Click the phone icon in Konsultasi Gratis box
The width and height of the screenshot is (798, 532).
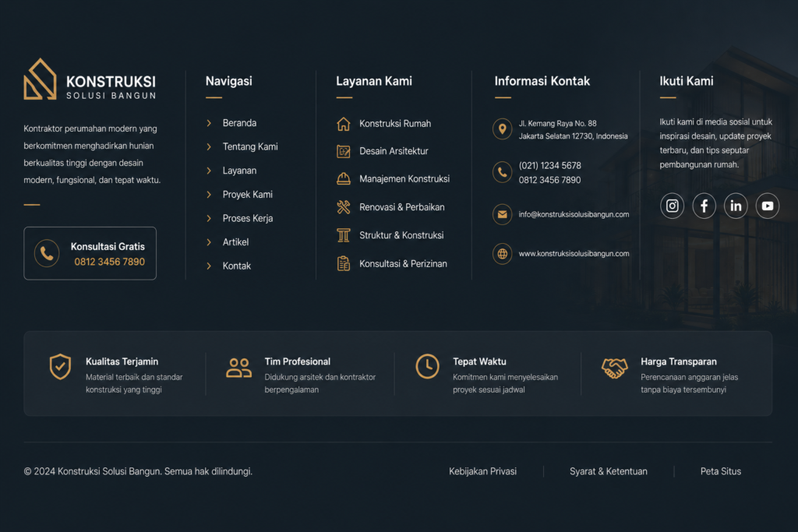click(x=47, y=253)
